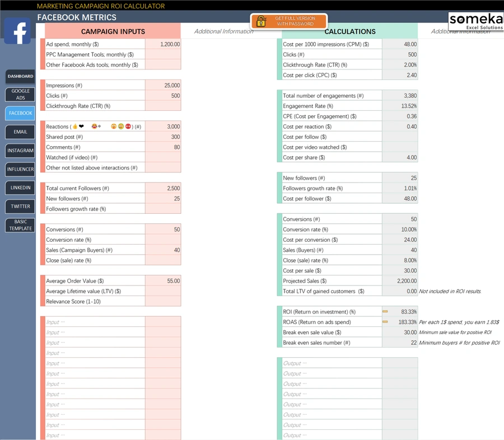Click the Marketing Campaign ROI Calculator title
Screen dimensions: 504x440
[101, 6]
